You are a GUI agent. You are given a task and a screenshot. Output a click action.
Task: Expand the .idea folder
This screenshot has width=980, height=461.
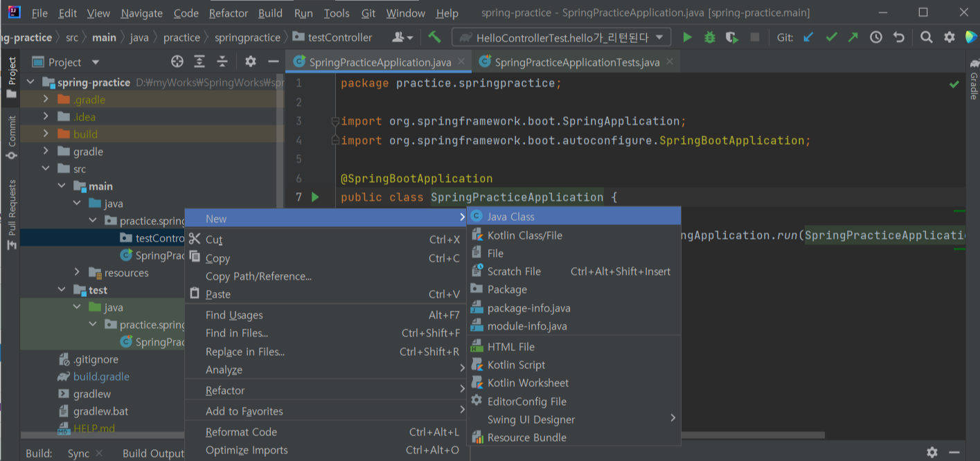[46, 117]
